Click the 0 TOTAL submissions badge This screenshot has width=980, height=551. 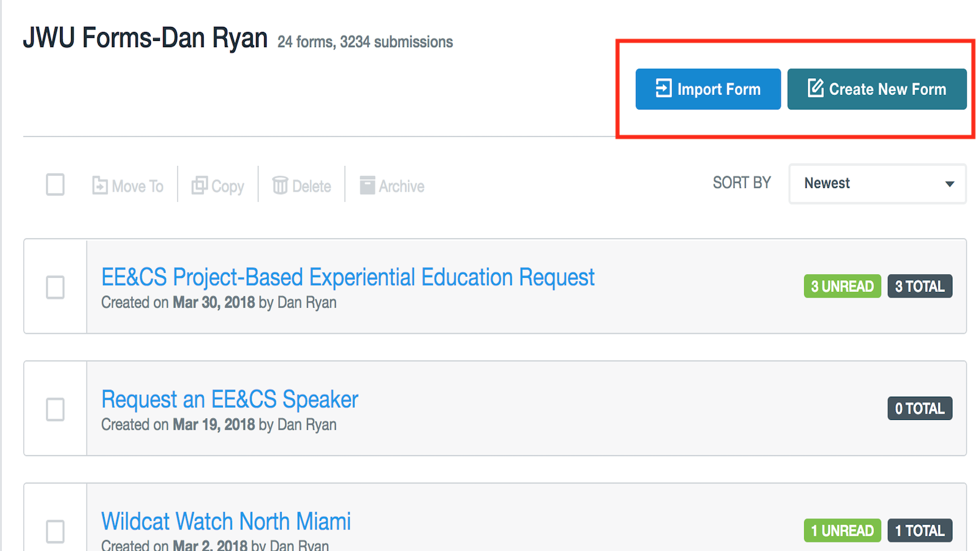[919, 408]
